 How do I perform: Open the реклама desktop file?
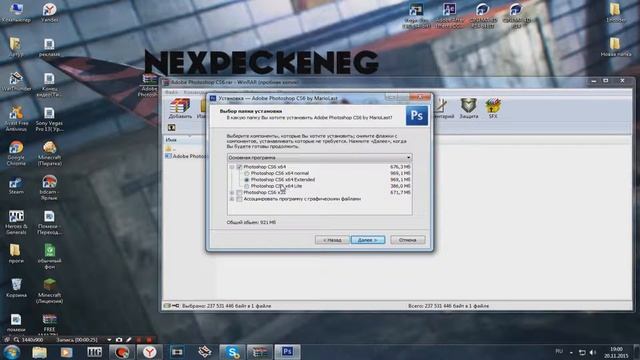(x=49, y=47)
